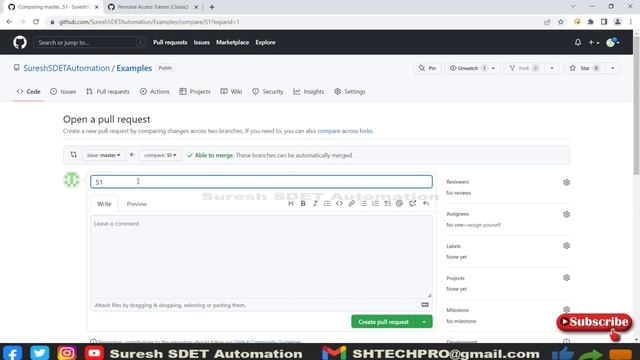
Task: Switch to the Write tab
Action: pos(104,204)
